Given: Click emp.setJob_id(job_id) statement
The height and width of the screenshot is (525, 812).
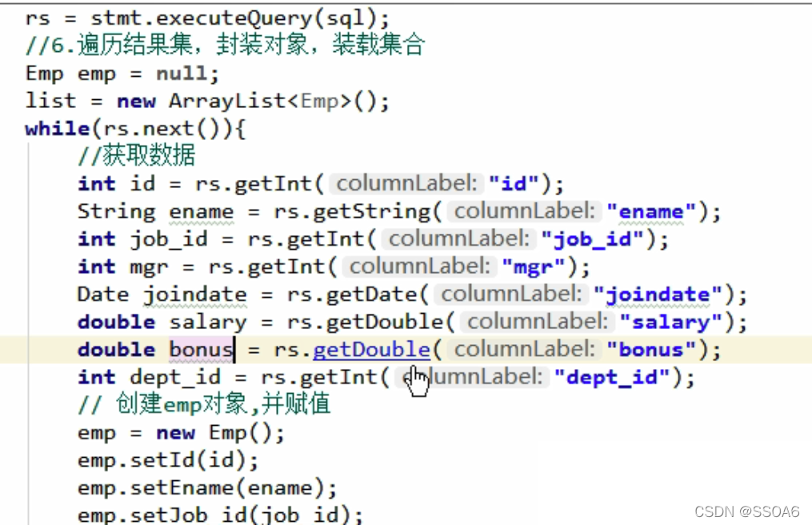Looking at the screenshot, I should [221, 515].
